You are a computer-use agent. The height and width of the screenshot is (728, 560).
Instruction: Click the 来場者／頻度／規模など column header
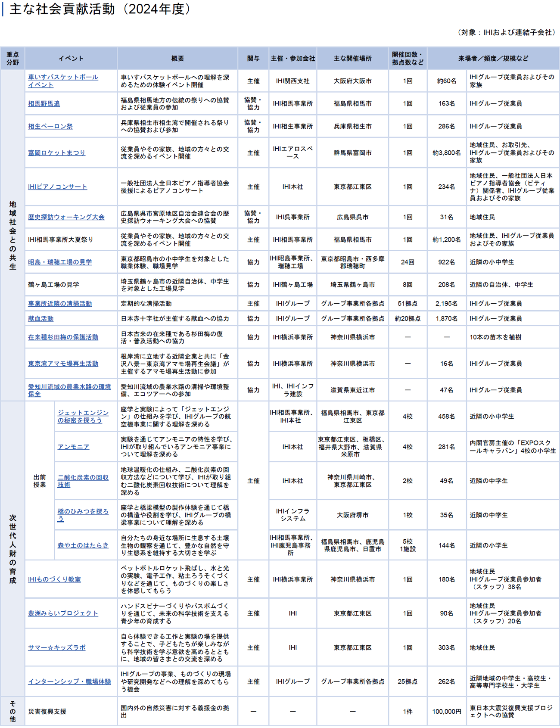coord(493,59)
